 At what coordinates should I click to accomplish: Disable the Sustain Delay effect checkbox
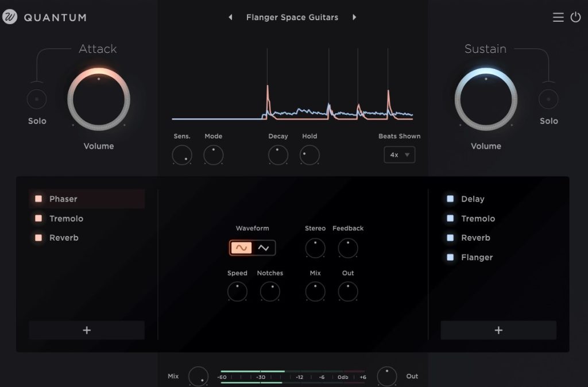(450, 199)
